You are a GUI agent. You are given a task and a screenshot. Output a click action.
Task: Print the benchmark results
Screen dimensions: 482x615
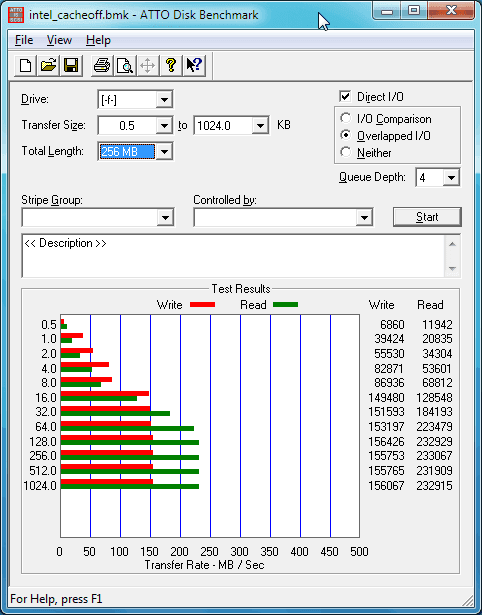click(102, 65)
